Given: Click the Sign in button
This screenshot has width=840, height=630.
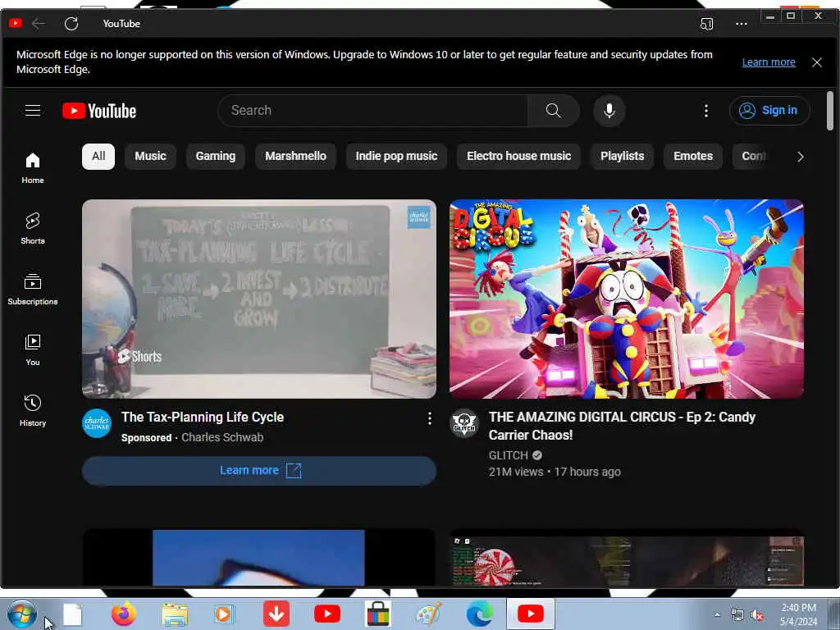Looking at the screenshot, I should pos(769,111).
